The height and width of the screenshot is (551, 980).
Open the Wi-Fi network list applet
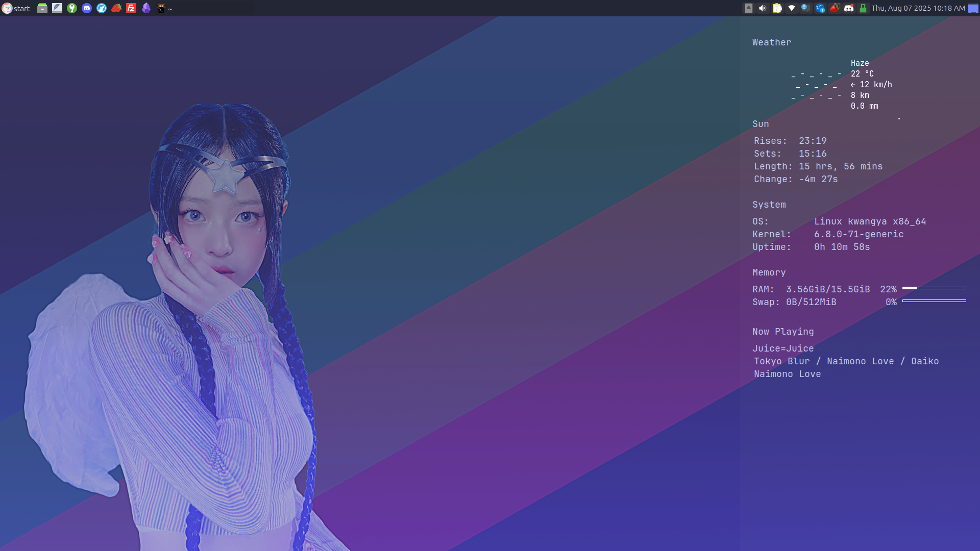[792, 8]
